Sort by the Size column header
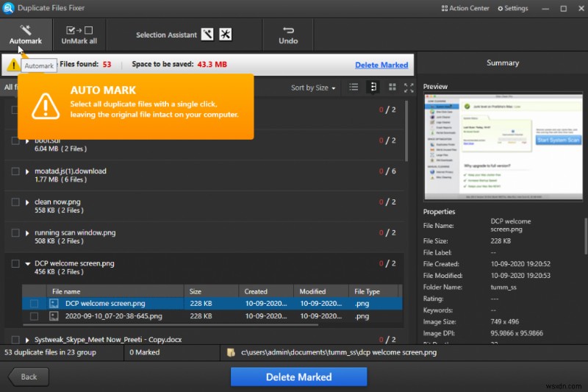 [x=211, y=291]
